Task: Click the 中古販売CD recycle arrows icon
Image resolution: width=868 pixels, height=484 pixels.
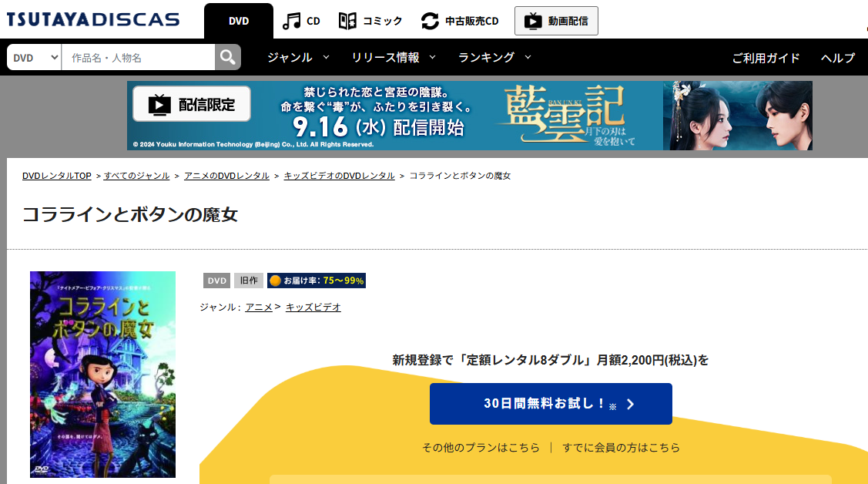Action: (430, 21)
